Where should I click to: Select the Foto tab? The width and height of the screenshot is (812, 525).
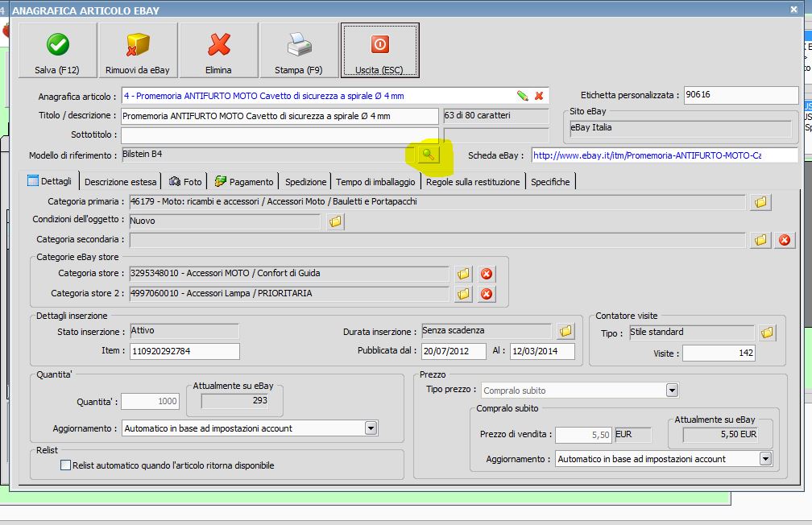[186, 182]
